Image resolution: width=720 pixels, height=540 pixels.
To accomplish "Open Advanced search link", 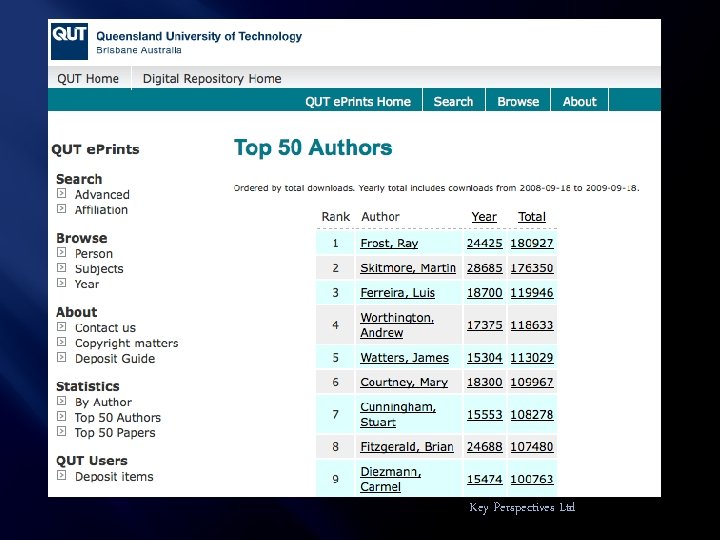I will pyautogui.click(x=102, y=195).
